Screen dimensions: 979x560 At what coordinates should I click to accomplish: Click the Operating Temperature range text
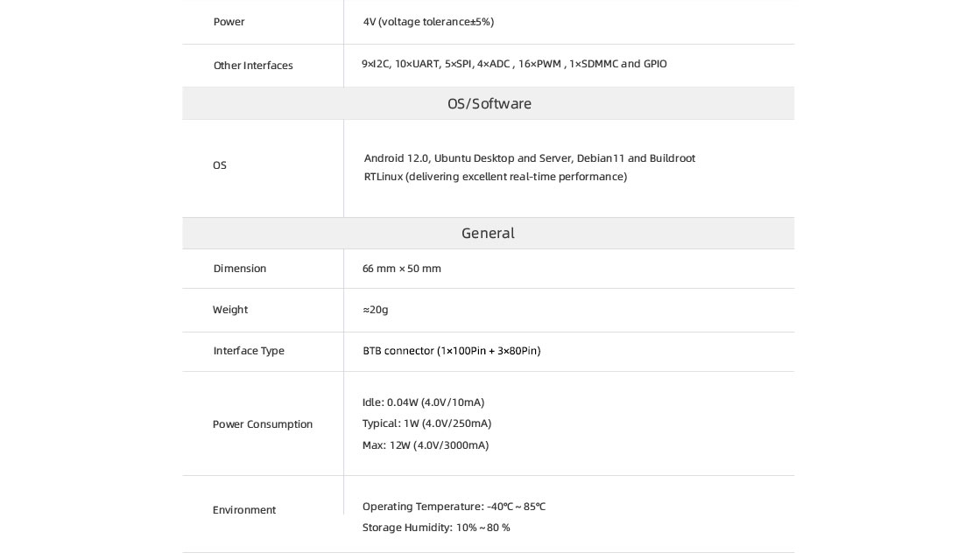454,507
